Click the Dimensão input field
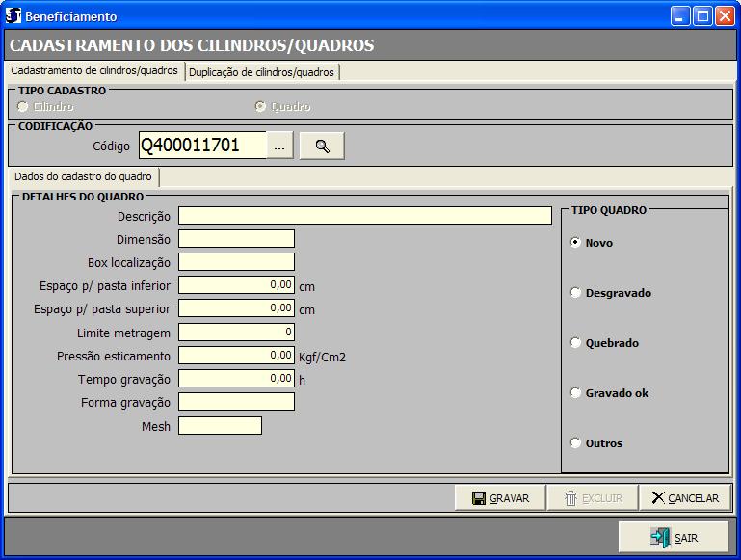 point(236,239)
